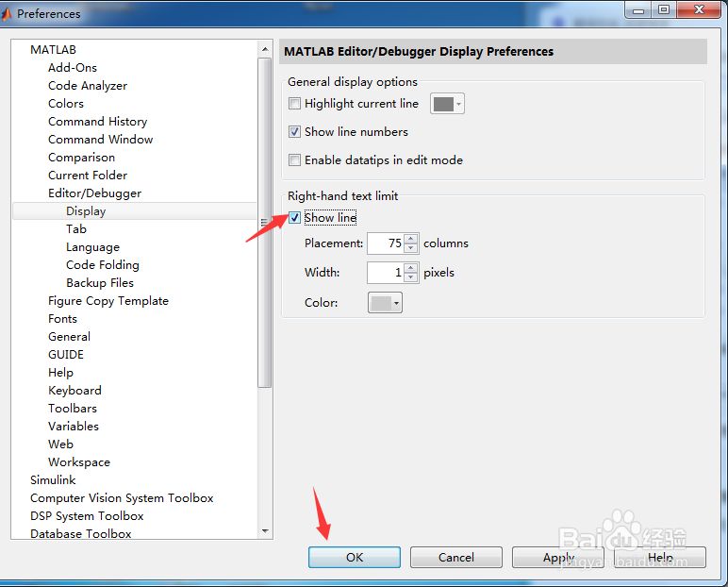This screenshot has width=728, height=587.
Task: Click the preferences tree scrollbar thumb
Action: point(265,222)
